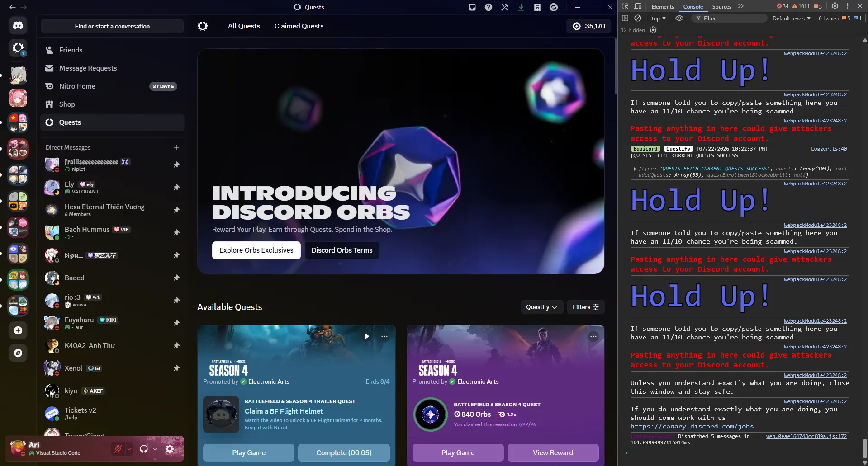The width and height of the screenshot is (868, 466).
Task: Play the Season 4 trailer video
Action: click(x=367, y=336)
